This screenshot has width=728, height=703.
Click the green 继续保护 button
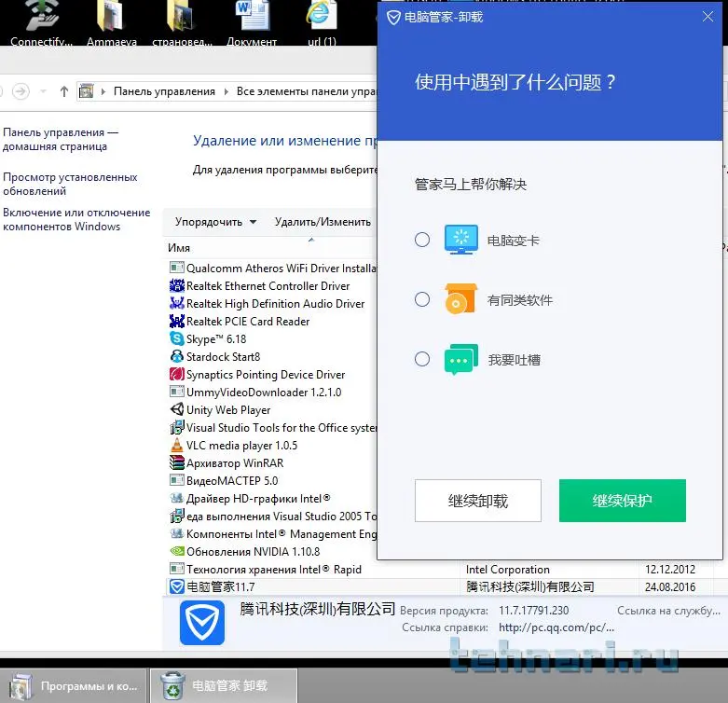622,501
